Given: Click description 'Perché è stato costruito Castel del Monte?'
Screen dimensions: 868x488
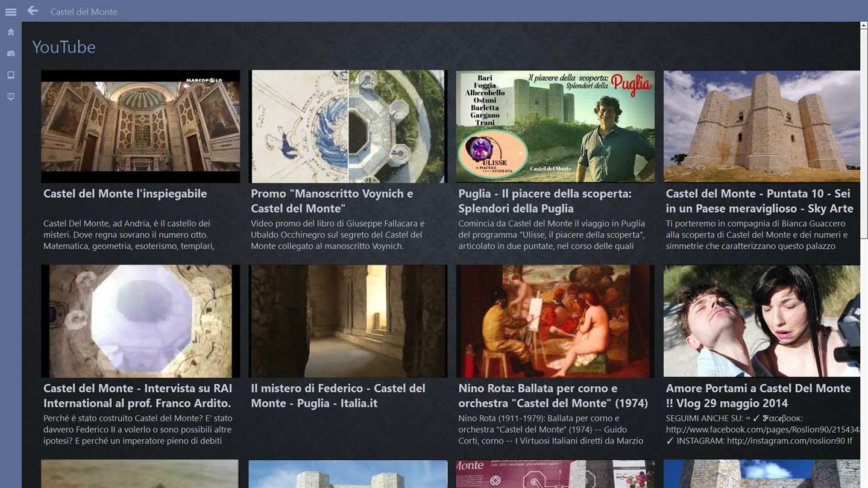Looking at the screenshot, I should click(x=137, y=429).
